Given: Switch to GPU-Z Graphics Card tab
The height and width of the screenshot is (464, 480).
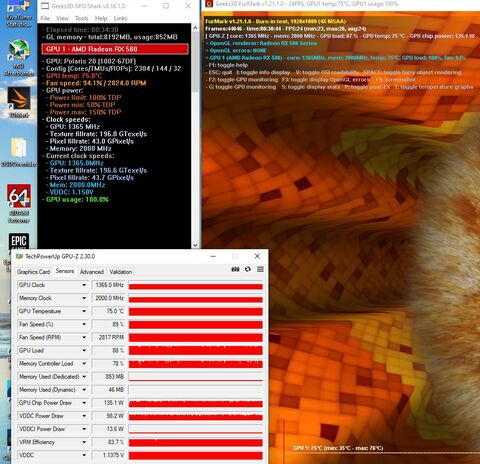Looking at the screenshot, I should point(33,272).
